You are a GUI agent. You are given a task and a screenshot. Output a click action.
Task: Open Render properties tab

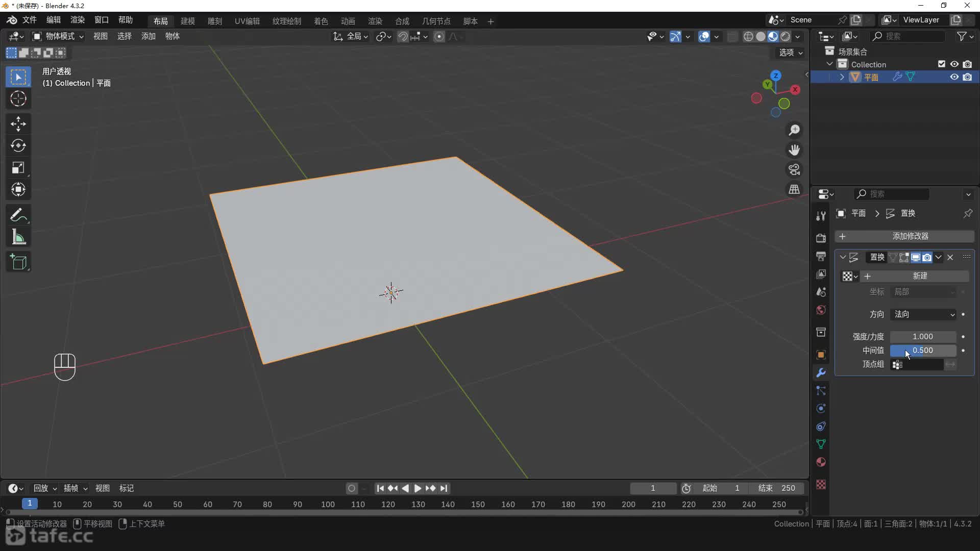821,238
